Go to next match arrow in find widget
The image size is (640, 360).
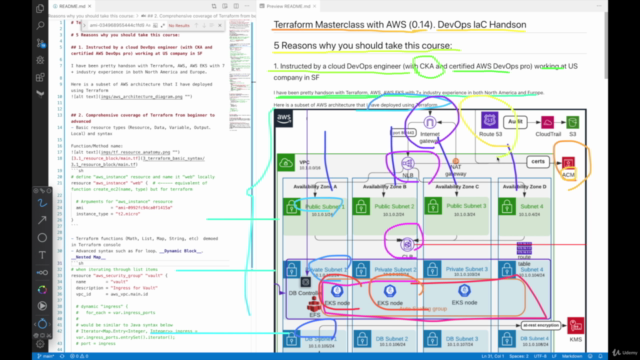pyautogui.click(x=204, y=25)
